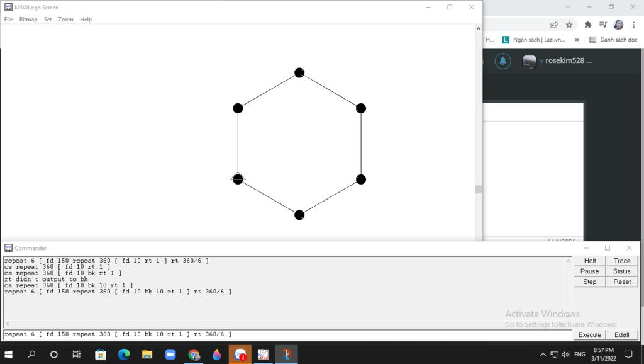Open the Chrome extensions puzzle icon
Screen dimensions: 644x364
pyautogui.click(x=588, y=25)
